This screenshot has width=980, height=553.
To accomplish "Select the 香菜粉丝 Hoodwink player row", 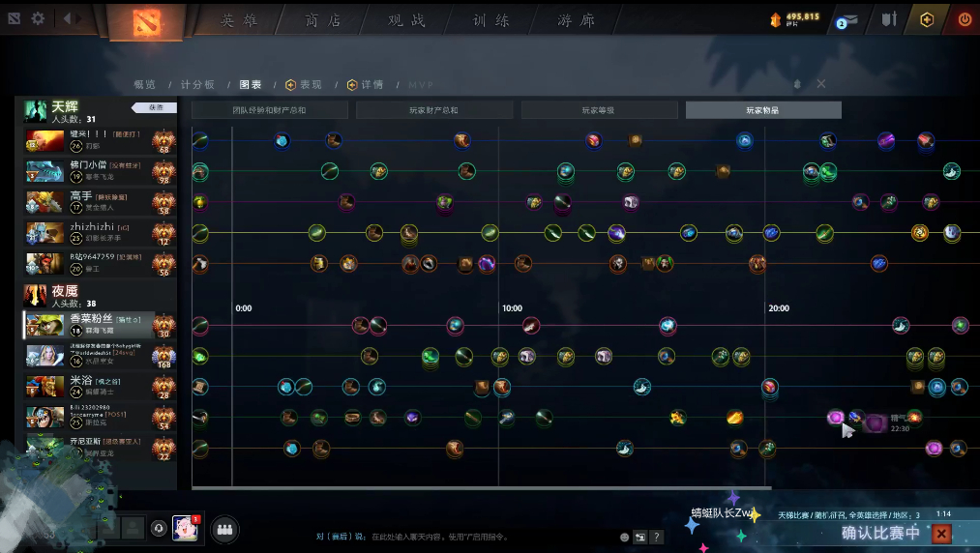I will 100,325.
